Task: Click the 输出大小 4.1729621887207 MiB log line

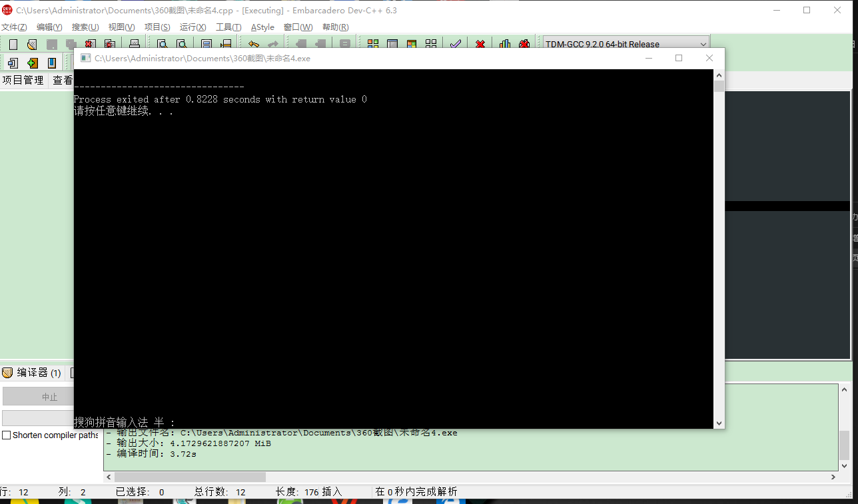Action: [x=189, y=443]
